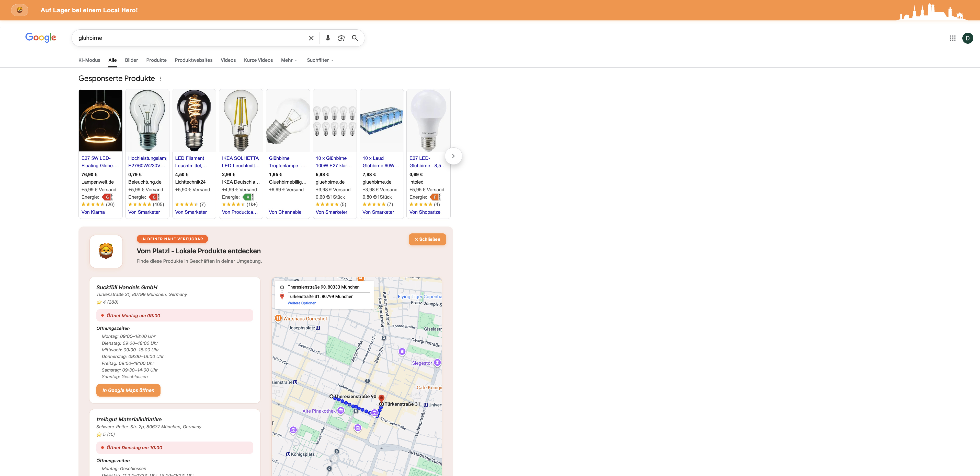Click In Google Maps öffnen button
The height and width of the screenshot is (476, 980).
[128, 390]
